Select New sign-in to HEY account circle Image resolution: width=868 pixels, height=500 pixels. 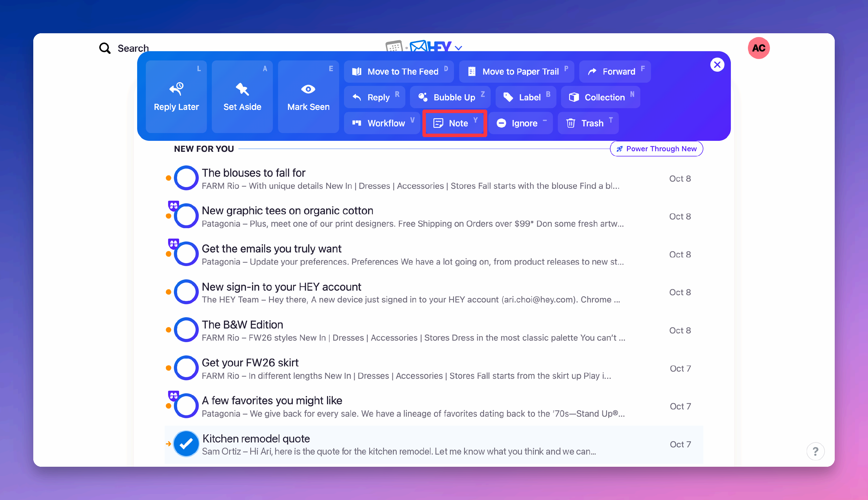[186, 292]
